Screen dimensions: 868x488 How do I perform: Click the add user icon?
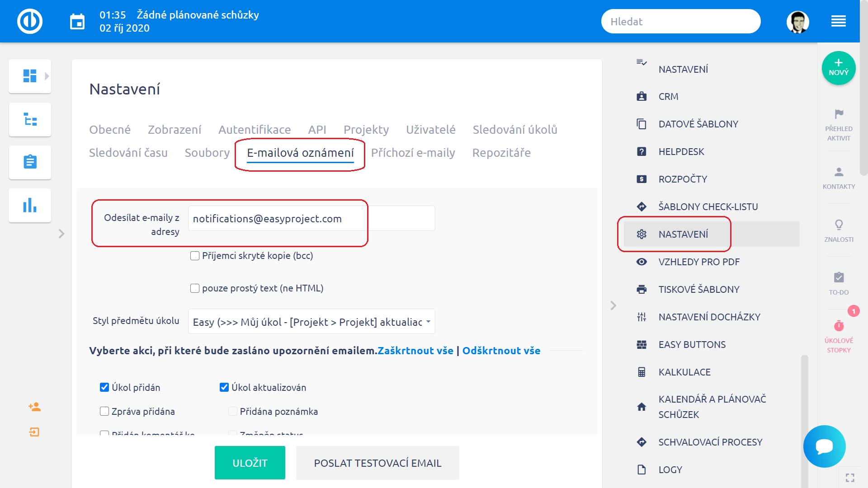click(x=34, y=407)
